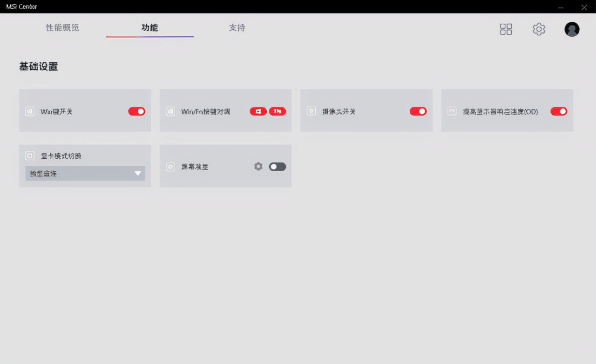The height and width of the screenshot is (364, 596).
Task: Click the Win键开关 label text
Action: [56, 112]
